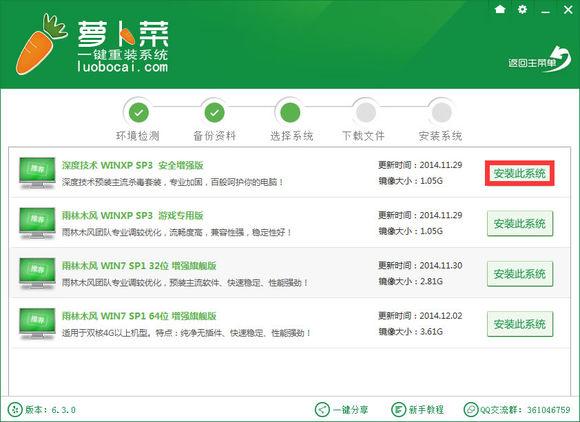Click monitor icon for WIN7 SP1 32位
The image size is (580, 422).
coord(37,273)
